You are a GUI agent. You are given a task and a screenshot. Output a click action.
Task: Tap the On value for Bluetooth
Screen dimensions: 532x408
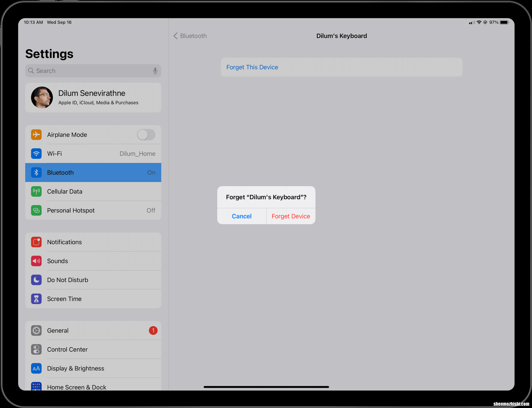[151, 173]
